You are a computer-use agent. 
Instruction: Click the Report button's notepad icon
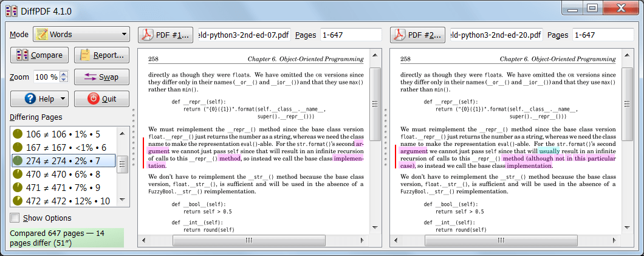(x=86, y=55)
